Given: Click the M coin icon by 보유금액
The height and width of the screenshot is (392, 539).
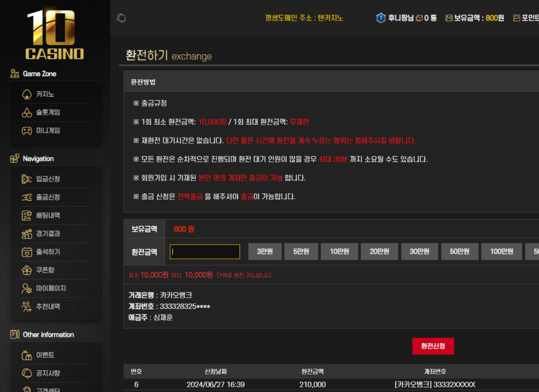Looking at the screenshot, I should pos(449,18).
